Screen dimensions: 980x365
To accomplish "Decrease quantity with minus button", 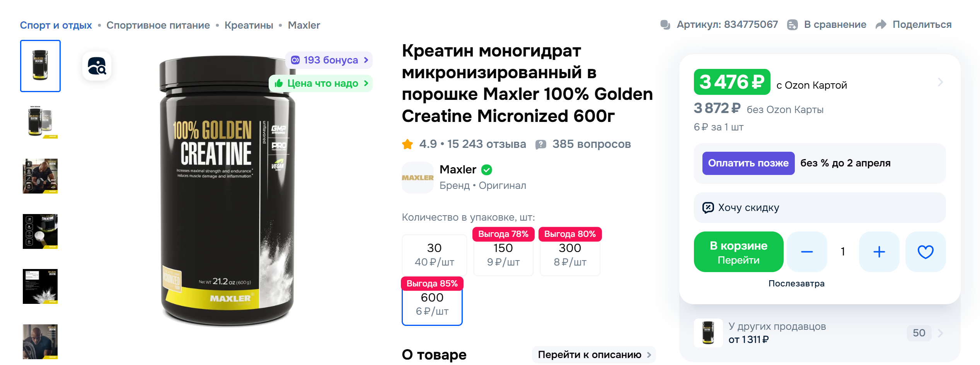I will point(806,252).
